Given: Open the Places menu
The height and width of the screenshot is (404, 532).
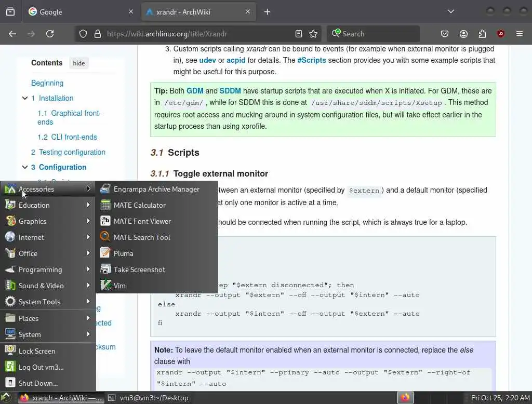Looking at the screenshot, I should 48,318.
